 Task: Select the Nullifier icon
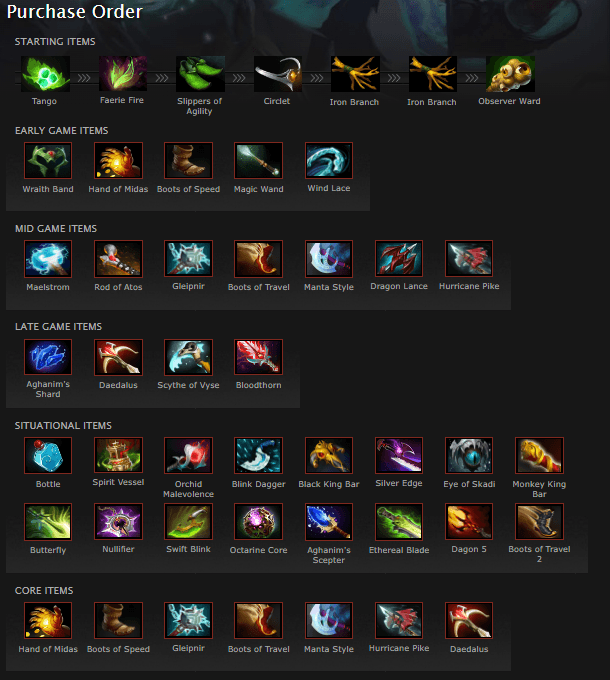click(x=118, y=522)
